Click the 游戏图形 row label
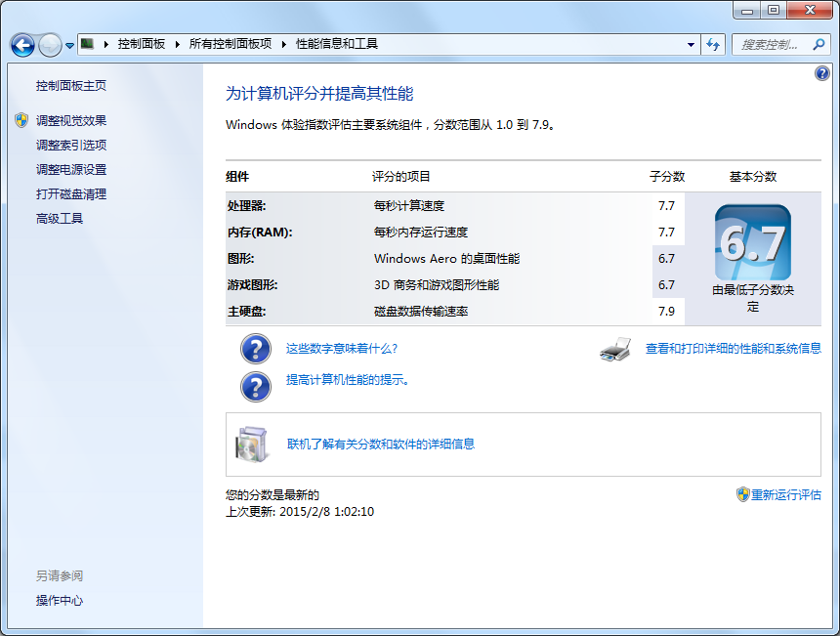Viewport: 840px width, 636px height. coord(252,285)
